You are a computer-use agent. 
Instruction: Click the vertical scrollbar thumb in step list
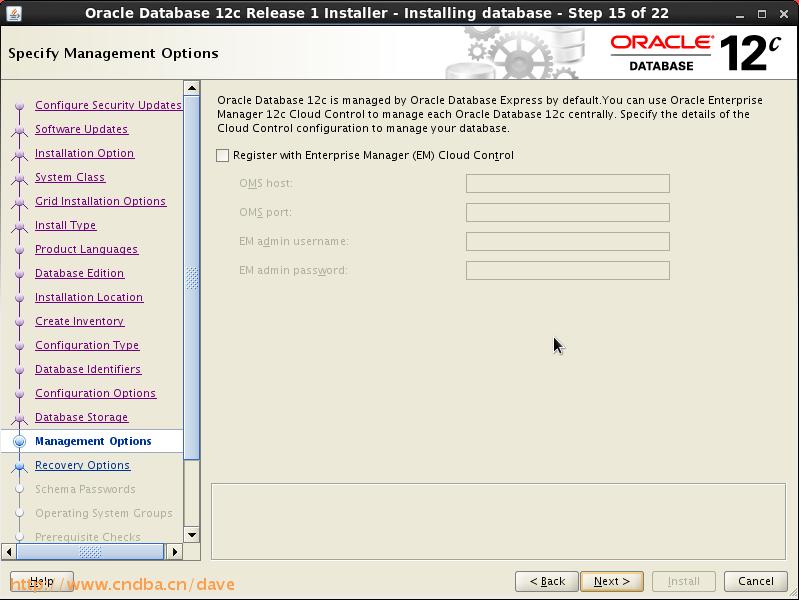pos(192,278)
